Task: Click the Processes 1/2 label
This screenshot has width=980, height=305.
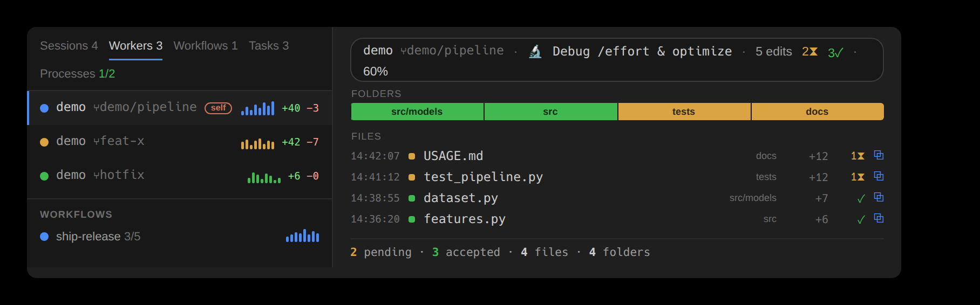Action: coord(78,74)
